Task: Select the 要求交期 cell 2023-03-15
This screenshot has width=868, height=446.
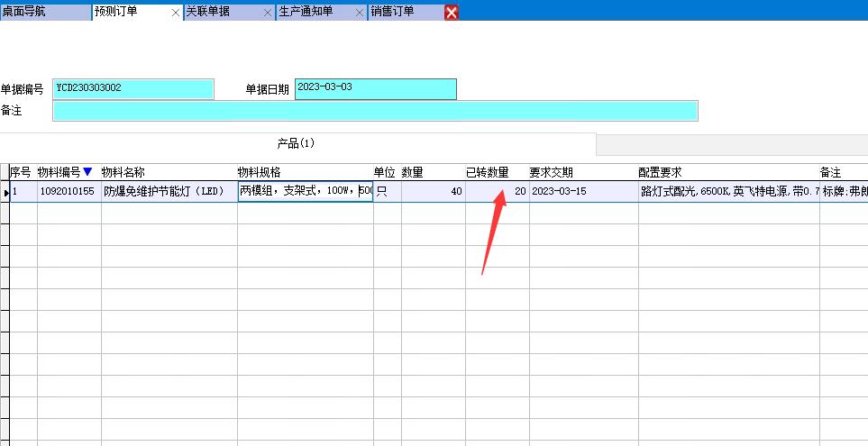Action: click(x=582, y=192)
